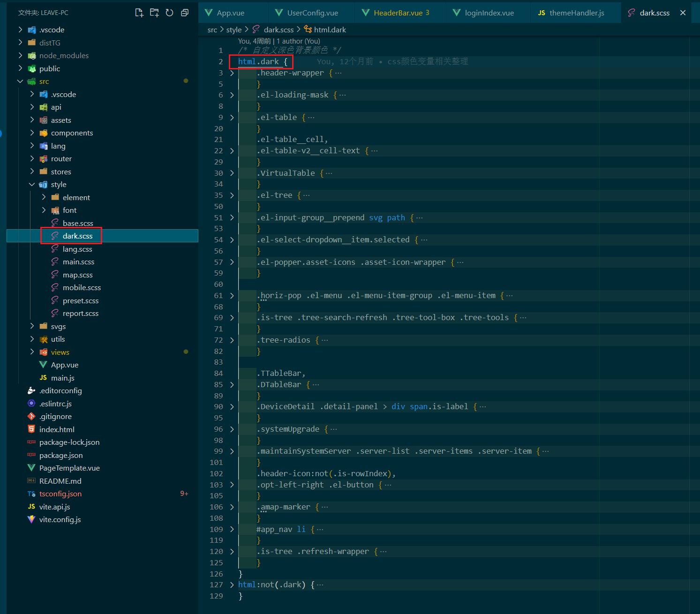Open the .gitignore file
The height and width of the screenshot is (614, 700).
[x=55, y=417]
